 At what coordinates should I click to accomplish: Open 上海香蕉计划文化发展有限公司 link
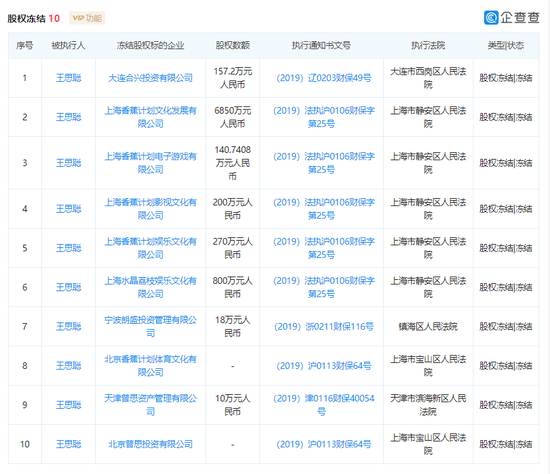click(x=150, y=117)
